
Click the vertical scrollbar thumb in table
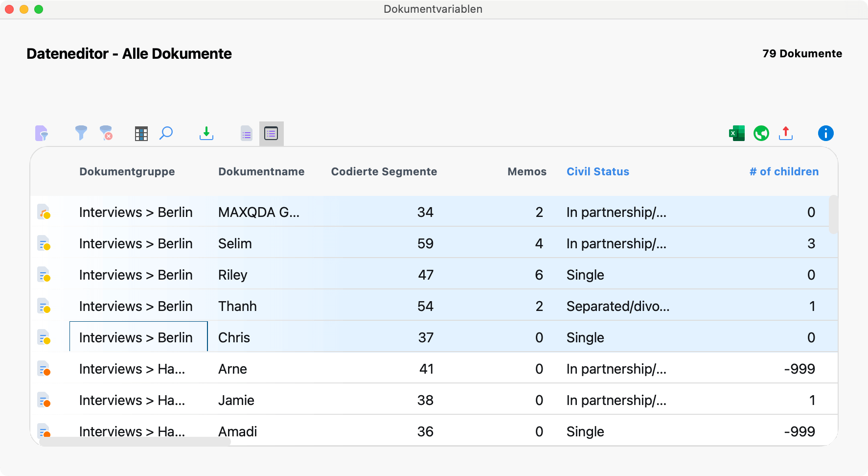pos(833,214)
